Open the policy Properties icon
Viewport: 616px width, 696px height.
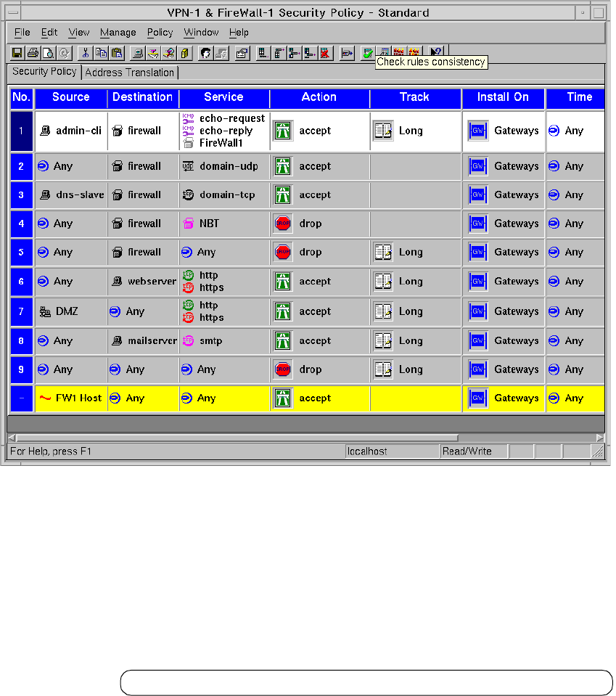coord(242,53)
